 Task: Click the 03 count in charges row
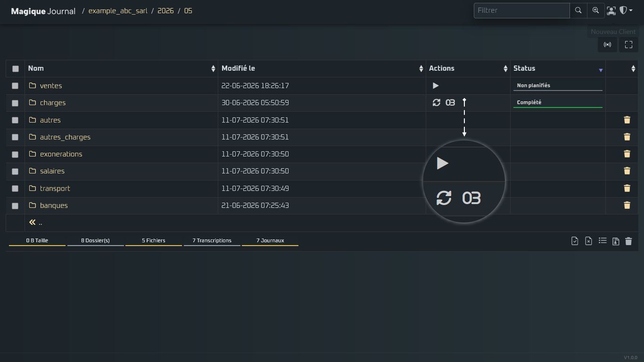click(450, 103)
